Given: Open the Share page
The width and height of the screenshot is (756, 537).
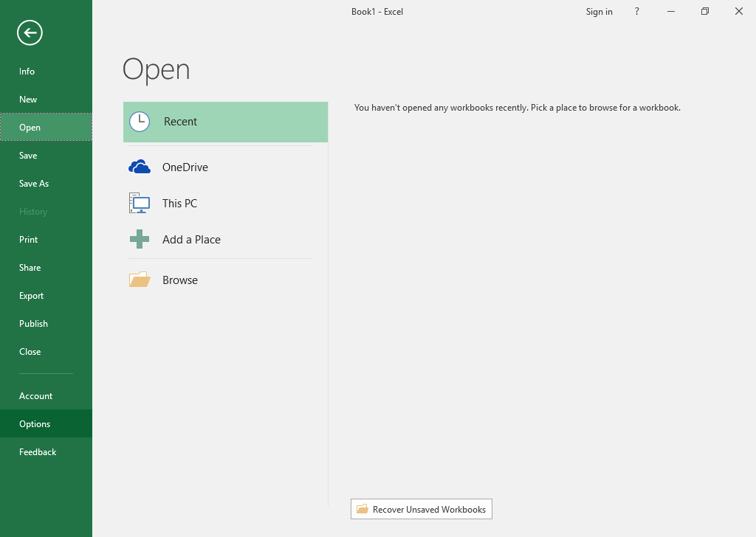Looking at the screenshot, I should coord(46,267).
